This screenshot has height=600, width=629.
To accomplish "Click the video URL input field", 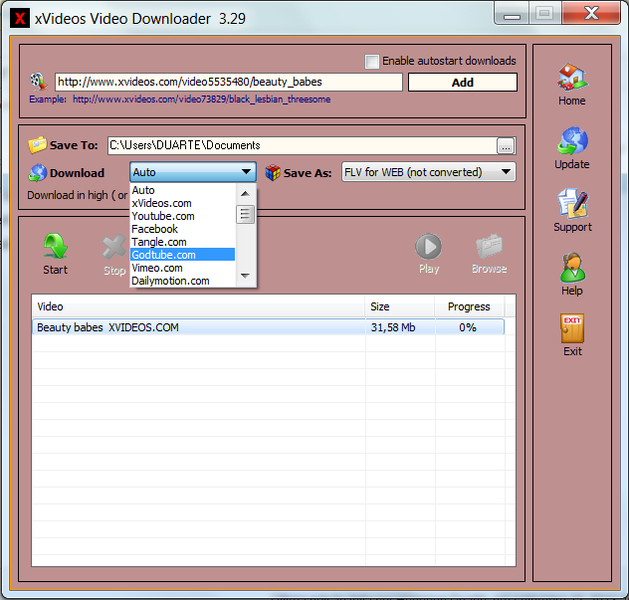I will 229,82.
